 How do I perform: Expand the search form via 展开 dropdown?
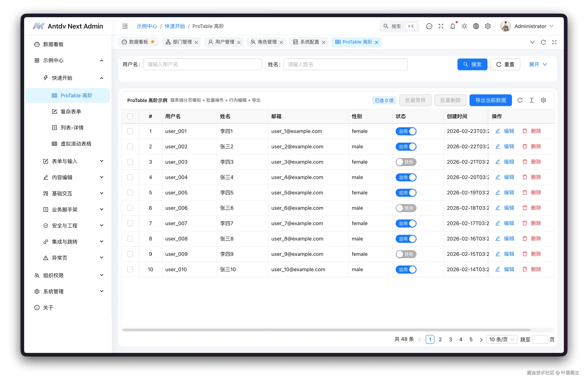[538, 64]
